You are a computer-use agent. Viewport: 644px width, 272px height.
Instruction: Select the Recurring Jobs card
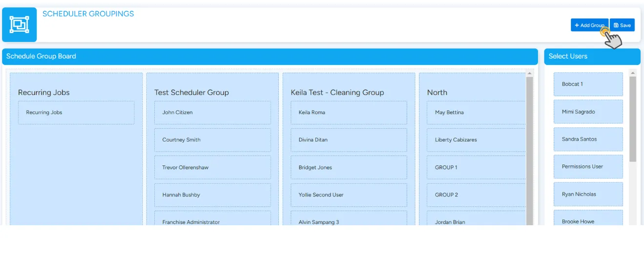(76, 113)
